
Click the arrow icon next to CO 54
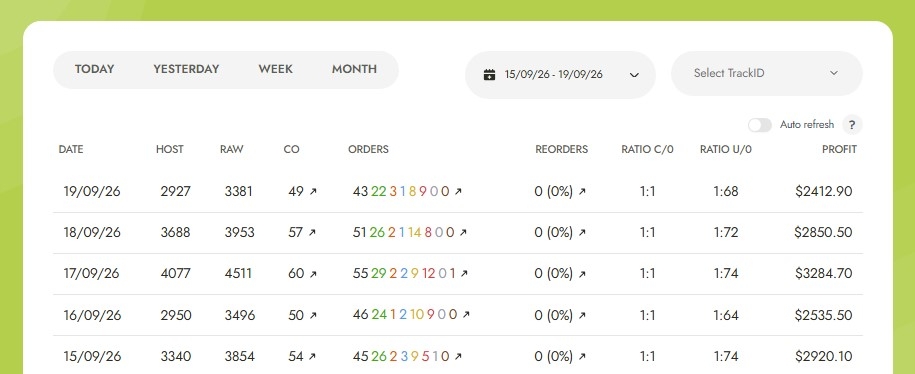[x=312, y=356]
